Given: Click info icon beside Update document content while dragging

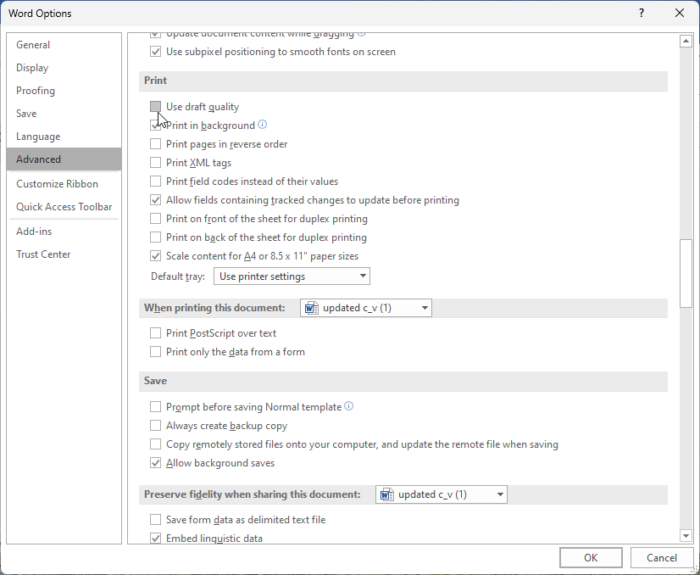Looking at the screenshot, I should click(361, 33).
